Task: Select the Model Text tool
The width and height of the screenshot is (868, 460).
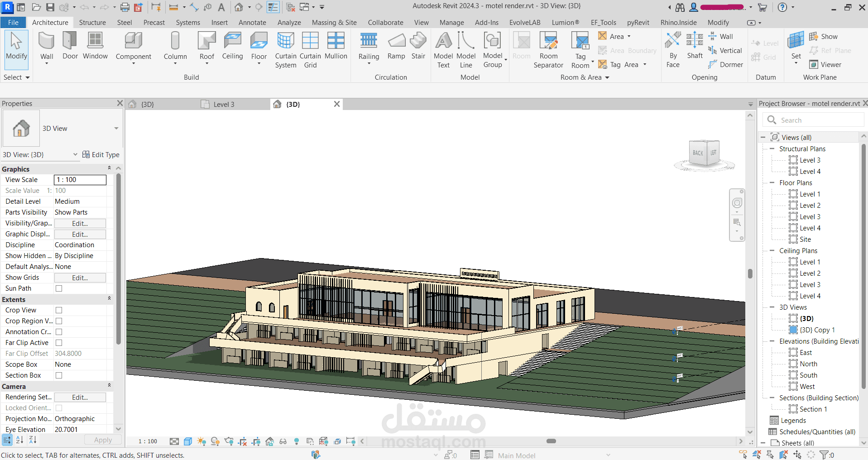Action: [443, 50]
